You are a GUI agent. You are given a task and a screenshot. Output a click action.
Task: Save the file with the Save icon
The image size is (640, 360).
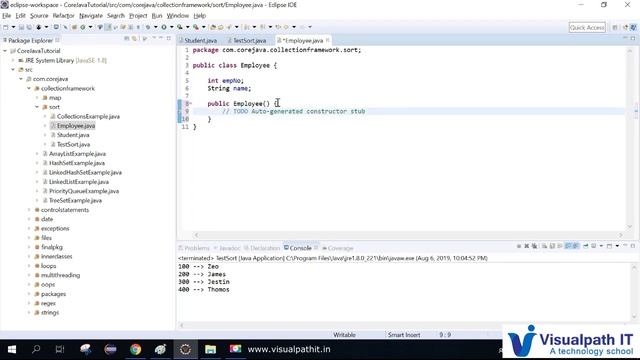click(x=21, y=27)
